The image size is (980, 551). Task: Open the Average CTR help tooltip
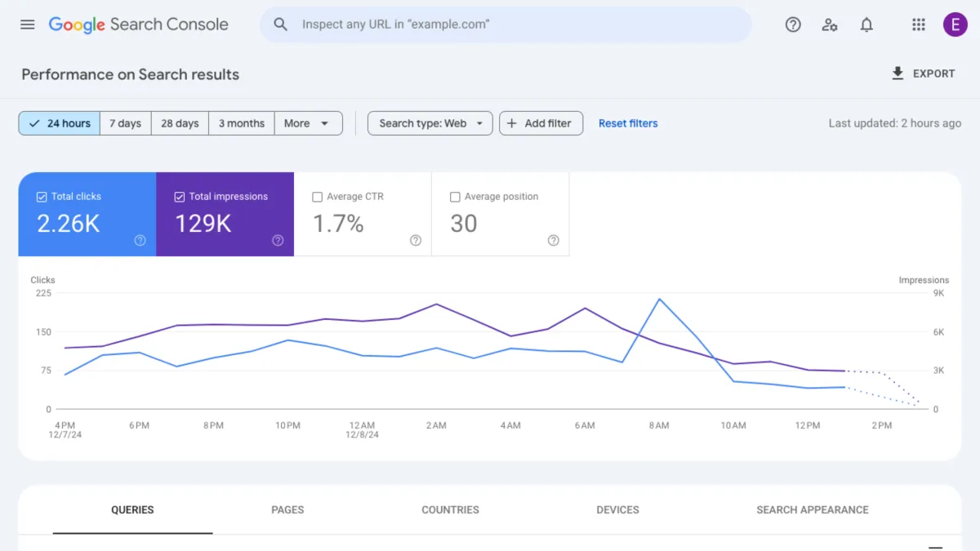[415, 240]
